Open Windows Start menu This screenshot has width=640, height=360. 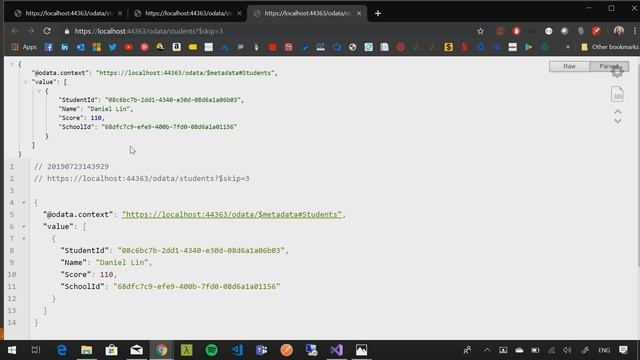pos(12,350)
